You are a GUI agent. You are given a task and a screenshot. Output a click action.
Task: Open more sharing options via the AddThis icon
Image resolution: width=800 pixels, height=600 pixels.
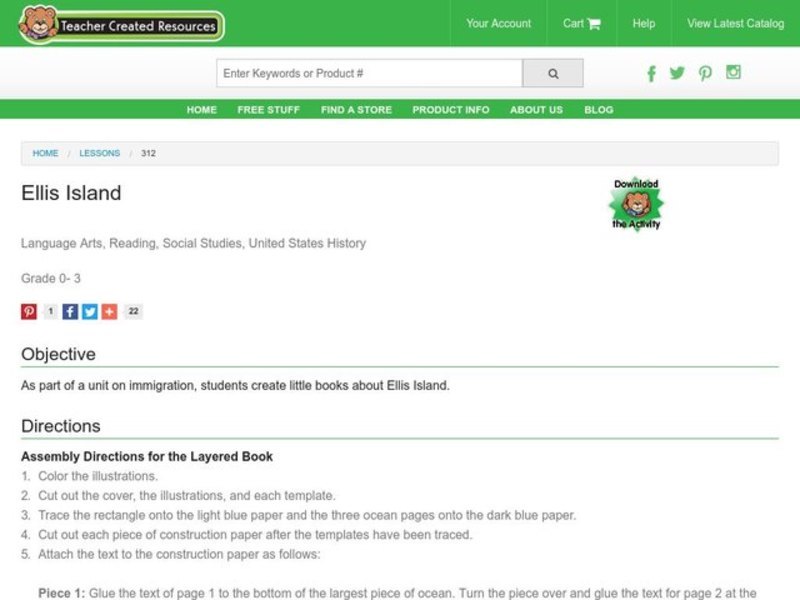(x=111, y=311)
